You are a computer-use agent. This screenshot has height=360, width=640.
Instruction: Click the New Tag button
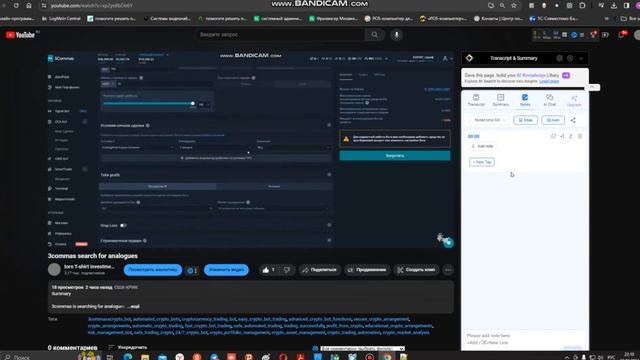[x=482, y=162]
